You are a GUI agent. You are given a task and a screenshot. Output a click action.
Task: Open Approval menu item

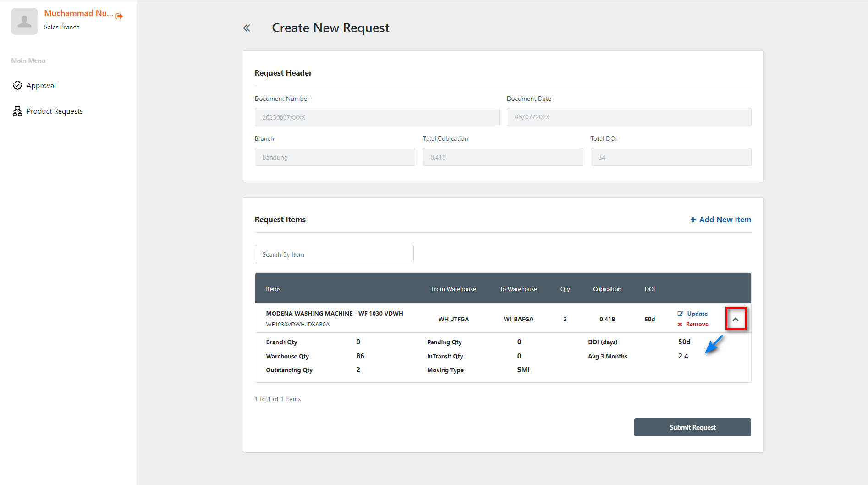tap(41, 85)
